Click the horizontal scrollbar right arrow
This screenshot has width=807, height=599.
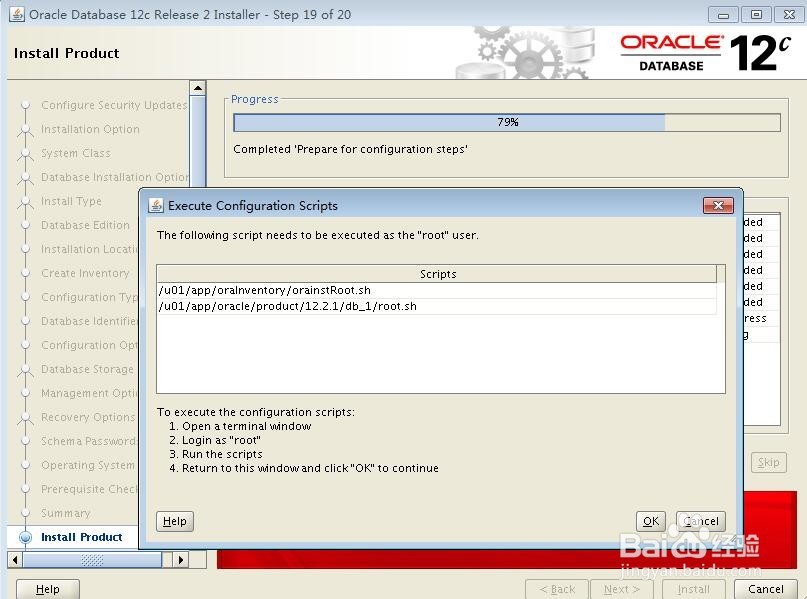pyautogui.click(x=181, y=559)
